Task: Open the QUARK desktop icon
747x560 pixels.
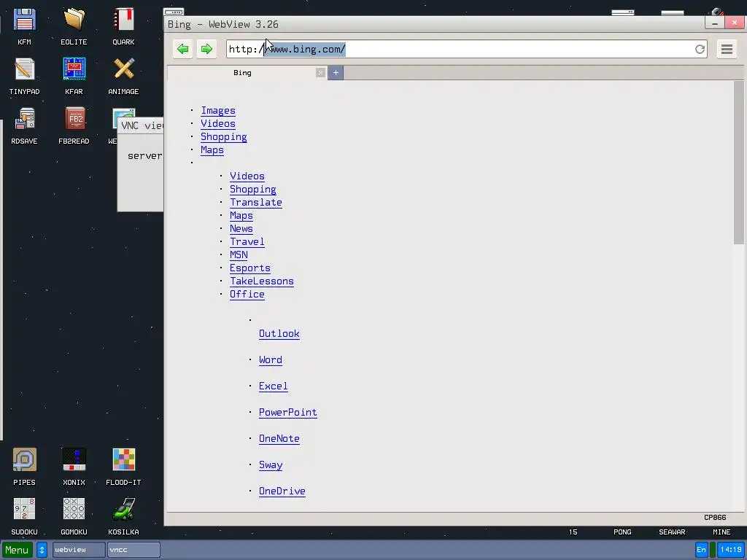Action: pos(123,27)
